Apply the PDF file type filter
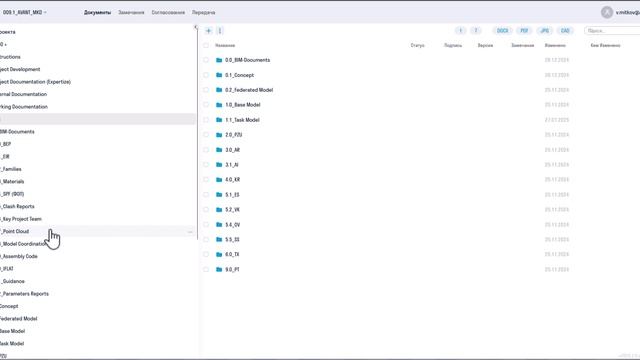This screenshot has width=640, height=360. point(524,31)
